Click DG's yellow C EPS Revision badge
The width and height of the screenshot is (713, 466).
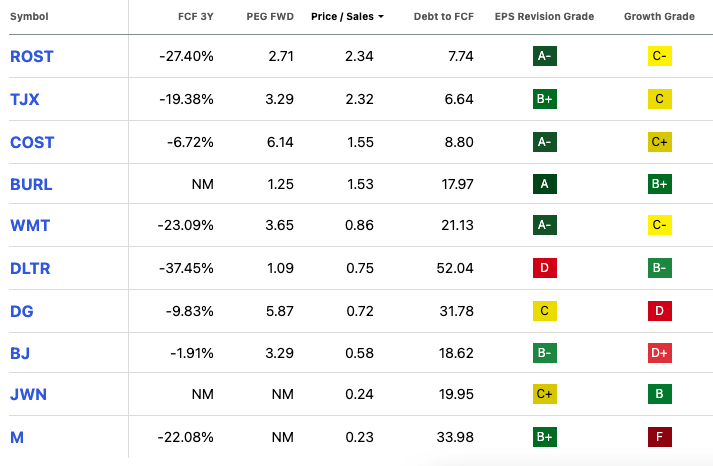pyautogui.click(x=545, y=310)
